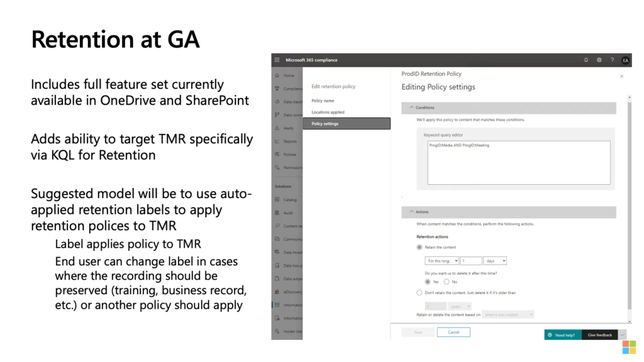This screenshot has height=362, width=644.
Task: Click the Give feedback button
Action: click(x=599, y=335)
